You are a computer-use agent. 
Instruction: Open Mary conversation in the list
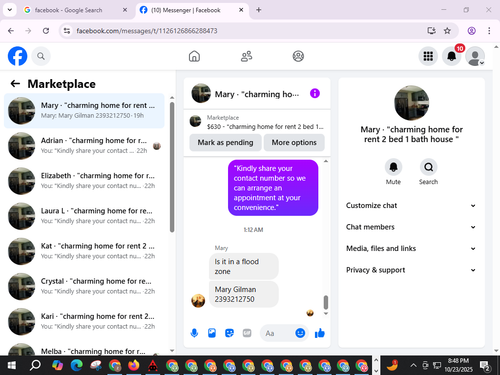(84, 111)
